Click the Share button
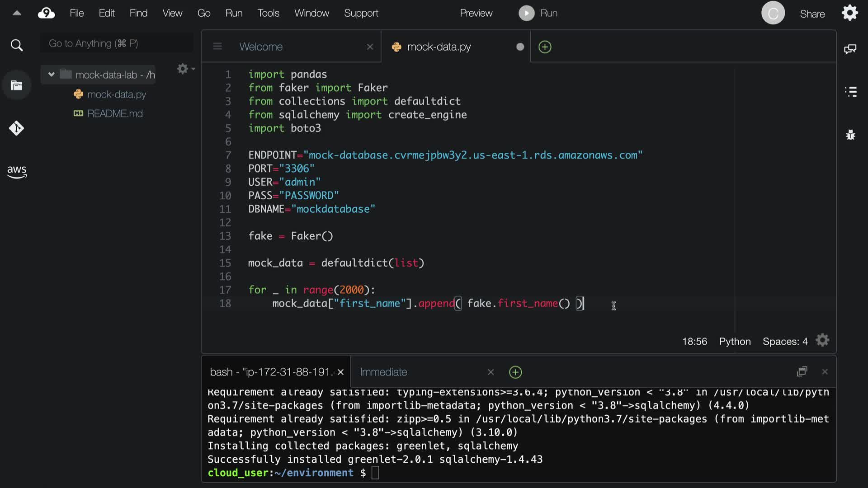Viewport: 868px width, 488px height. point(812,14)
